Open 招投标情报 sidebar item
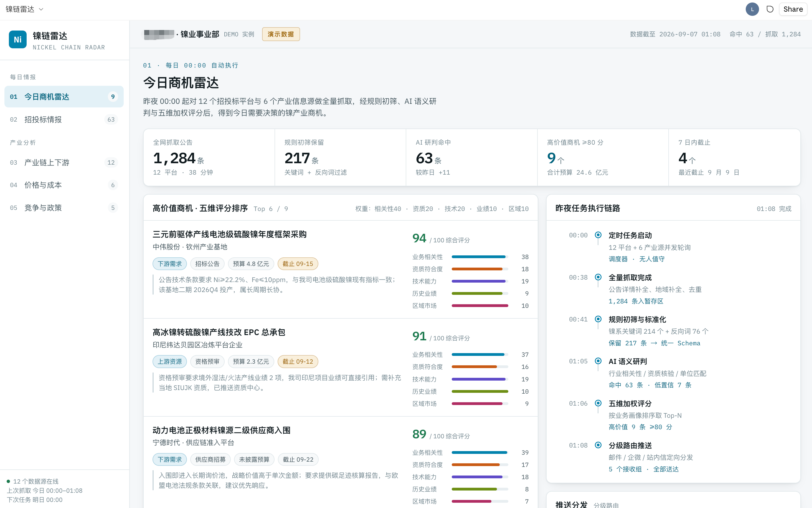 tap(64, 120)
